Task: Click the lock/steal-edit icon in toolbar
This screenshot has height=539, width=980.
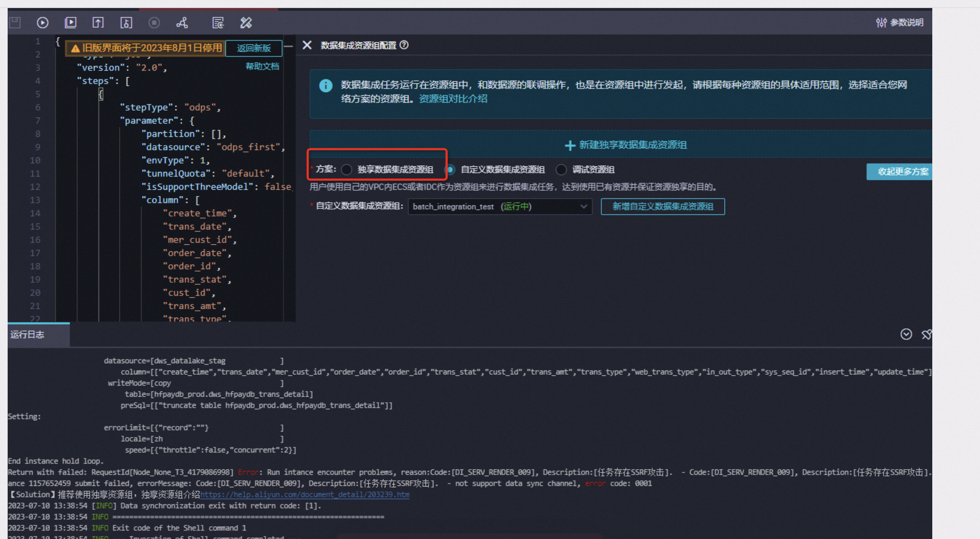Action: pyautogui.click(x=126, y=23)
